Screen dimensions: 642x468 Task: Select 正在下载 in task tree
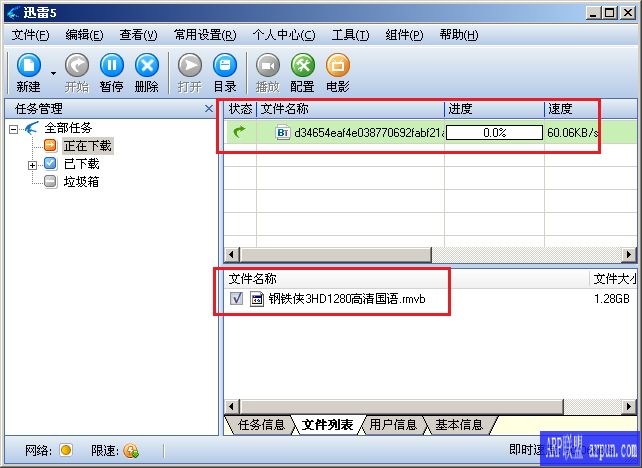88,146
